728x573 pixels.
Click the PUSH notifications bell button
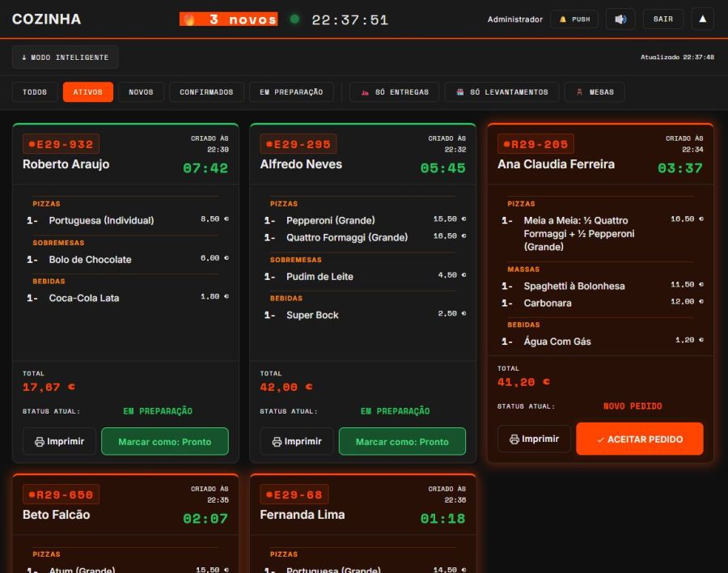click(574, 19)
